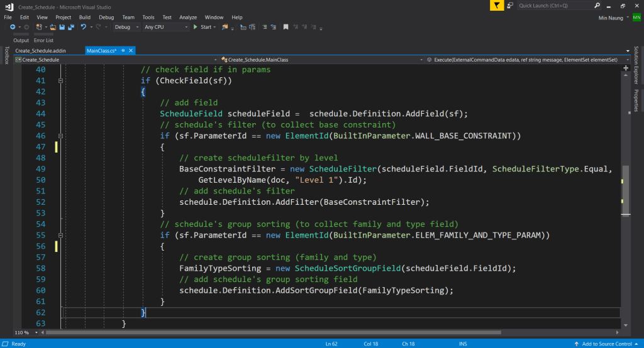
Task: Click the Undo icon in toolbar
Action: pyautogui.click(x=83, y=27)
